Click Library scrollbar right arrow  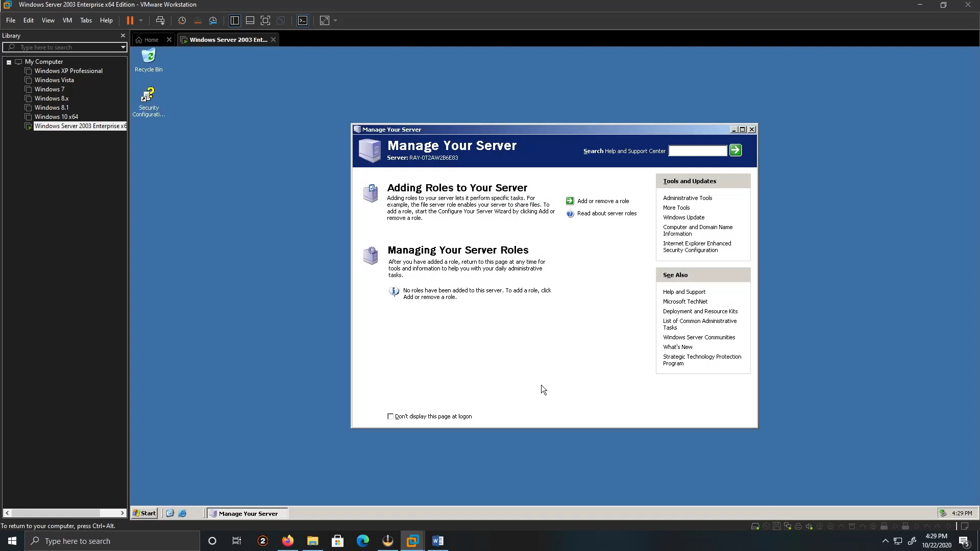pos(122,513)
